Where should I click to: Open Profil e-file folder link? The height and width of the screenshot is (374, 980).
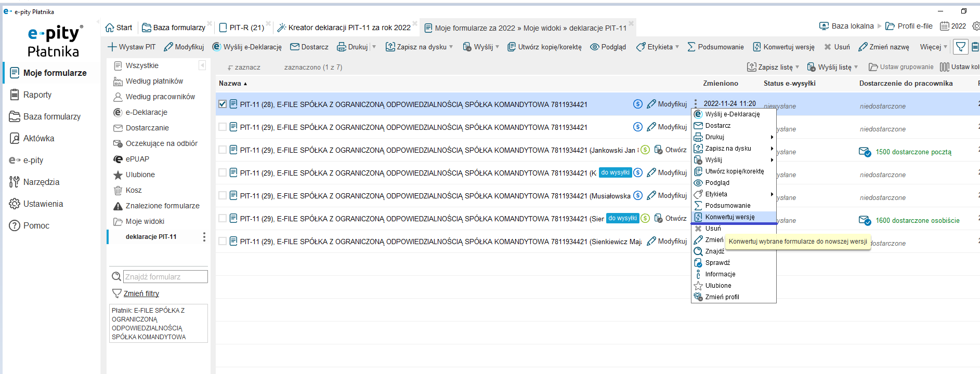pyautogui.click(x=909, y=26)
